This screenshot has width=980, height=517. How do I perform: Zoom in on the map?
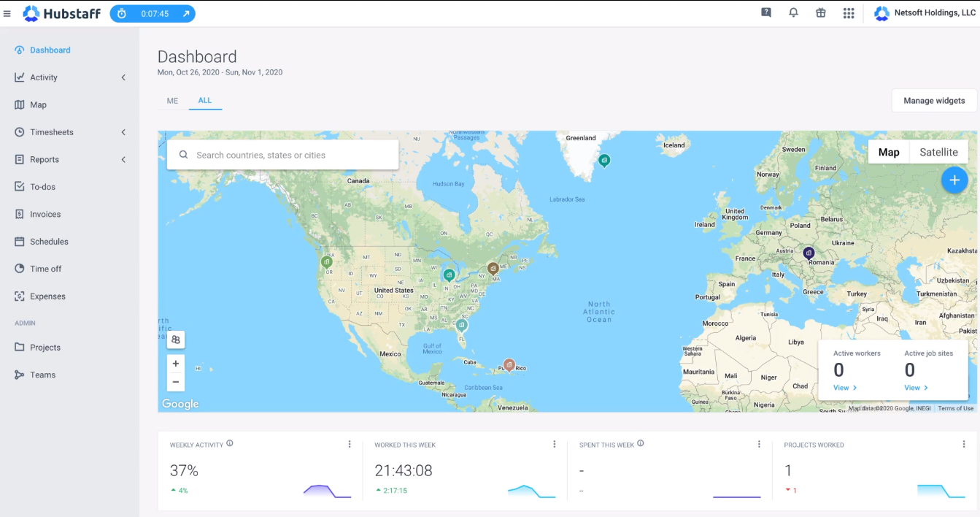point(176,364)
